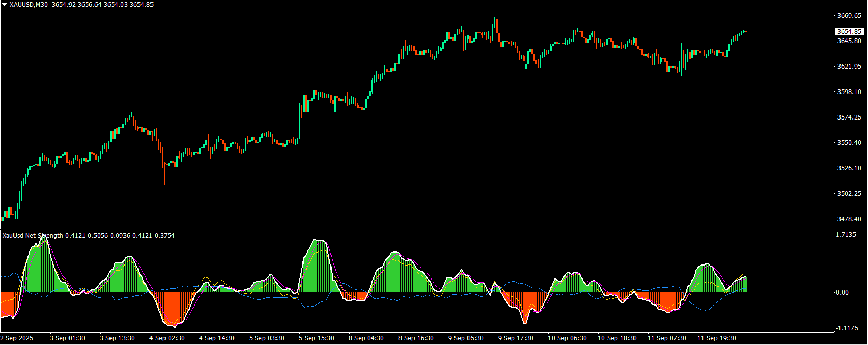Viewport: 868px width, 345px height.
Task: Click the small triangle before XAUUSD,M30 title
Action: [5, 5]
